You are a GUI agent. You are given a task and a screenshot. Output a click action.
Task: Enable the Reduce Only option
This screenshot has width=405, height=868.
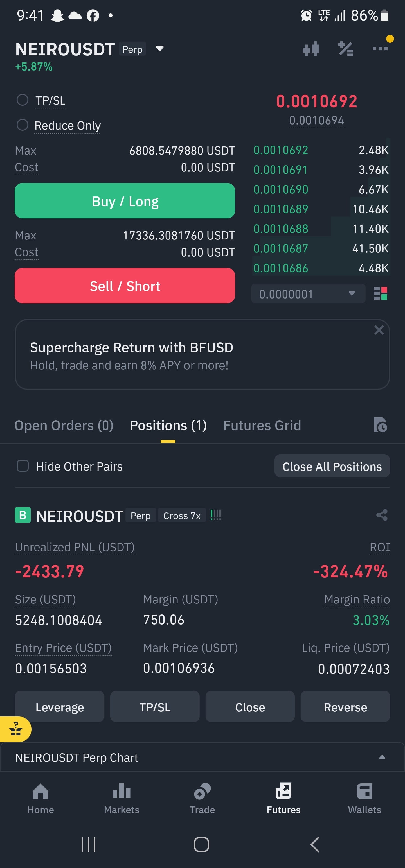coord(22,125)
